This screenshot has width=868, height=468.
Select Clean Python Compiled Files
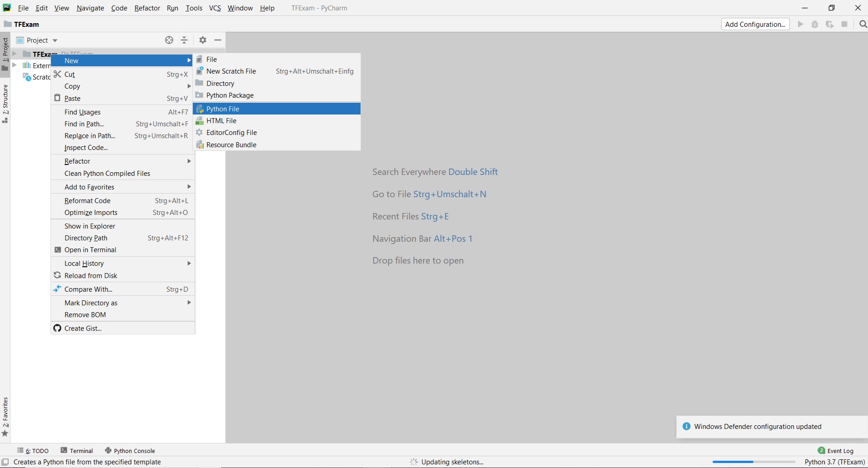[123, 173]
